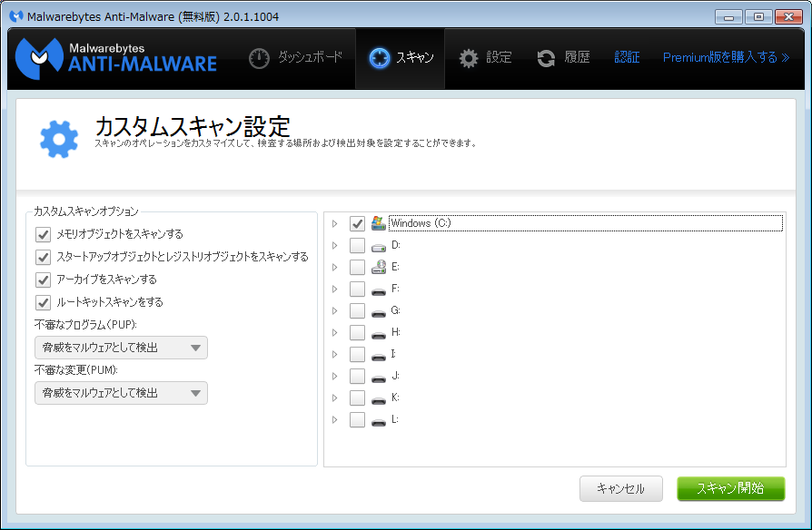Close the Malwarebytes window

(788, 16)
